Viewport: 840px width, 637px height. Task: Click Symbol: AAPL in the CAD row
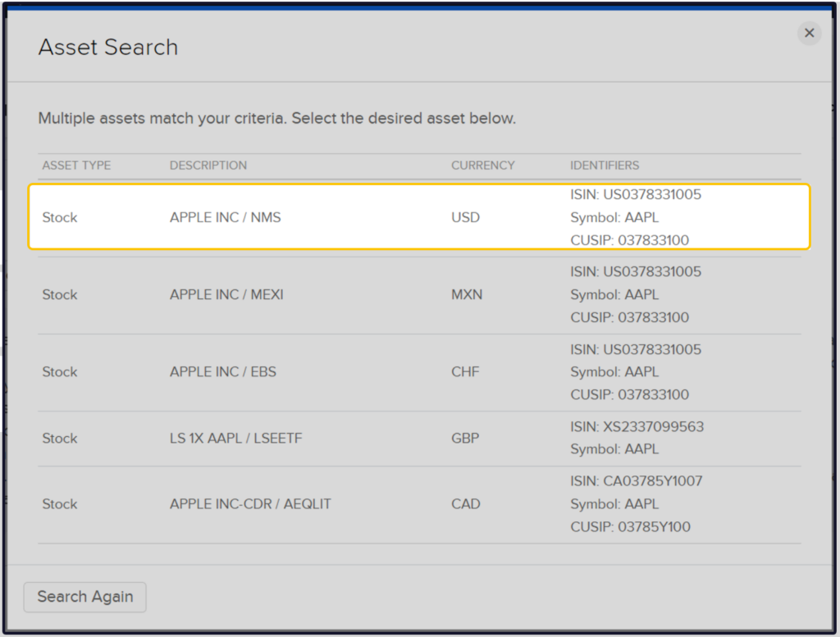pyautogui.click(x=614, y=504)
